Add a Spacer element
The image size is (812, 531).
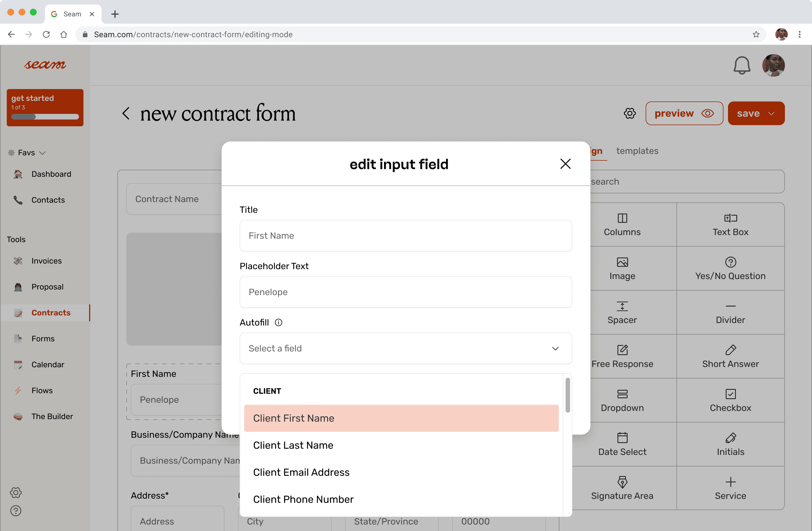(x=622, y=313)
